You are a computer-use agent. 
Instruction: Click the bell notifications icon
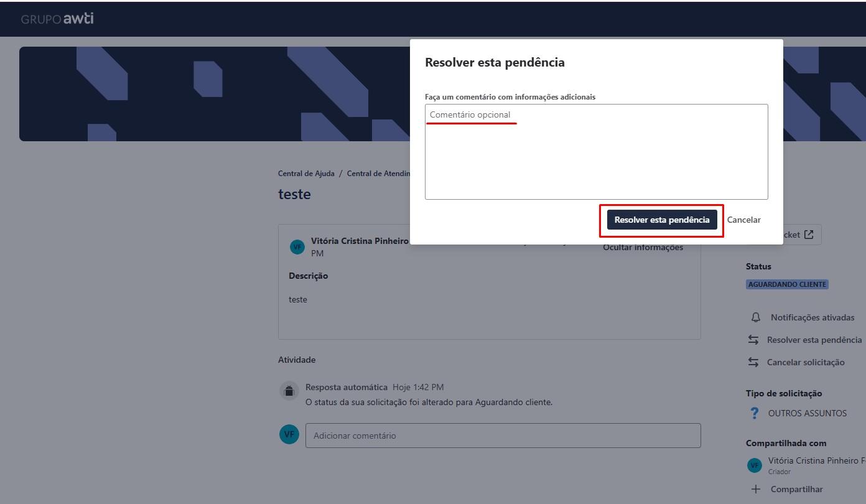tap(756, 317)
